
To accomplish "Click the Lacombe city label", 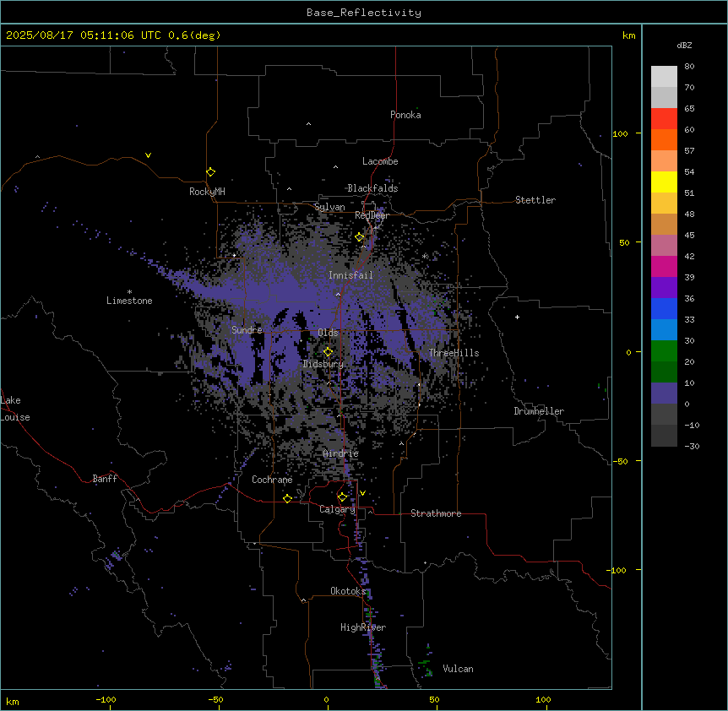I will pos(380,161).
